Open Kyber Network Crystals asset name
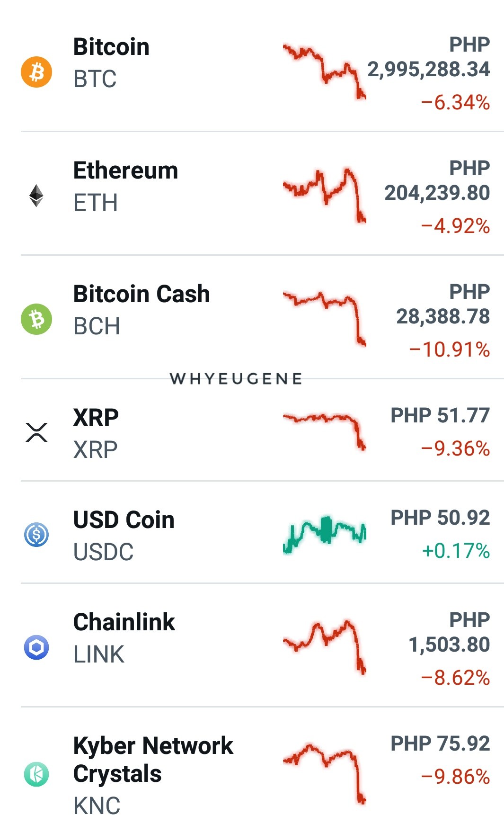The image size is (504, 815). click(153, 760)
